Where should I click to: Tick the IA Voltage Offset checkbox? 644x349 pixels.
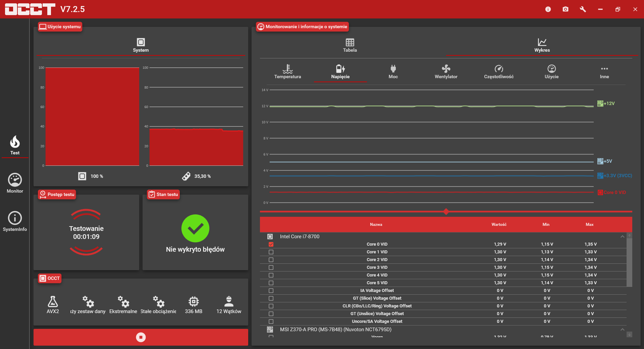pyautogui.click(x=271, y=291)
